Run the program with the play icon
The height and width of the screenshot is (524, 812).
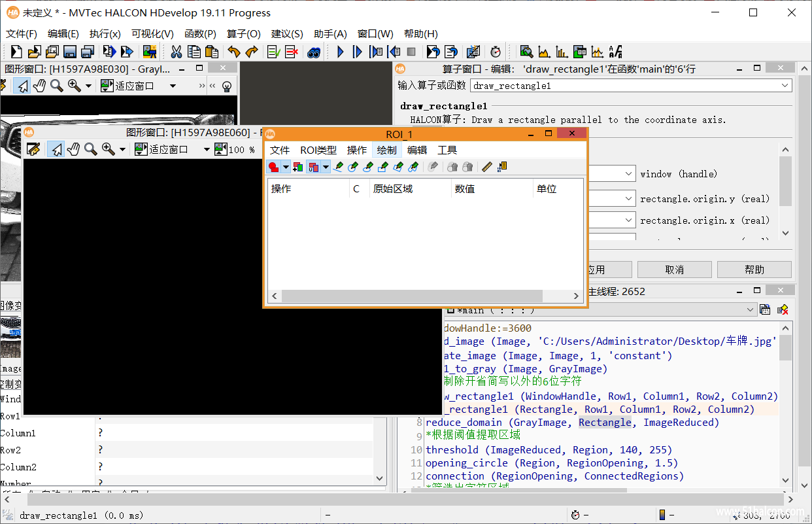coord(340,52)
